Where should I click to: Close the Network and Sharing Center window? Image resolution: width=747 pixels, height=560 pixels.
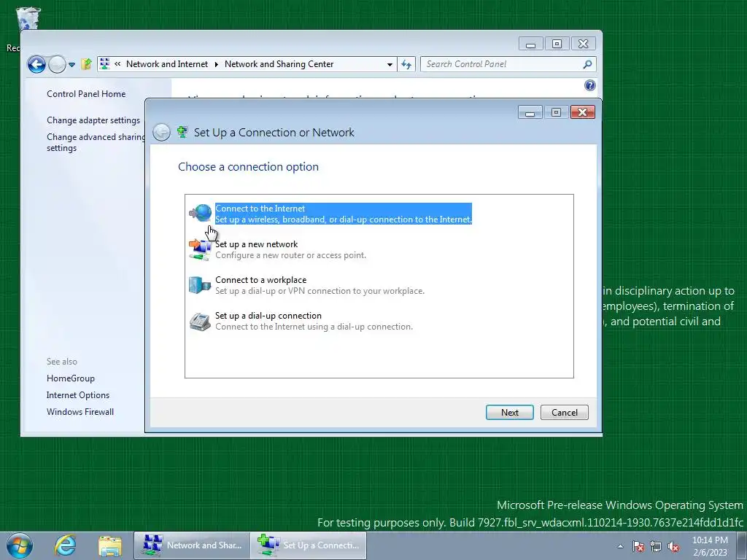pos(583,44)
